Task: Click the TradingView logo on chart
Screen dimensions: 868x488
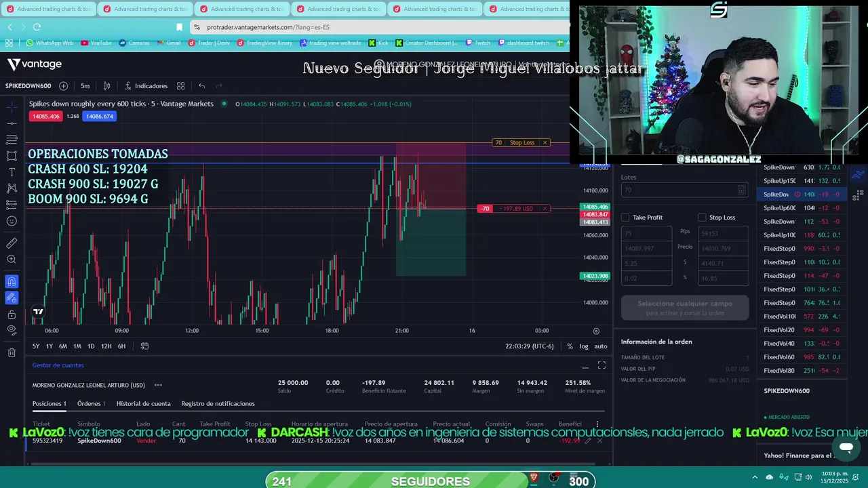Action: coord(38,312)
